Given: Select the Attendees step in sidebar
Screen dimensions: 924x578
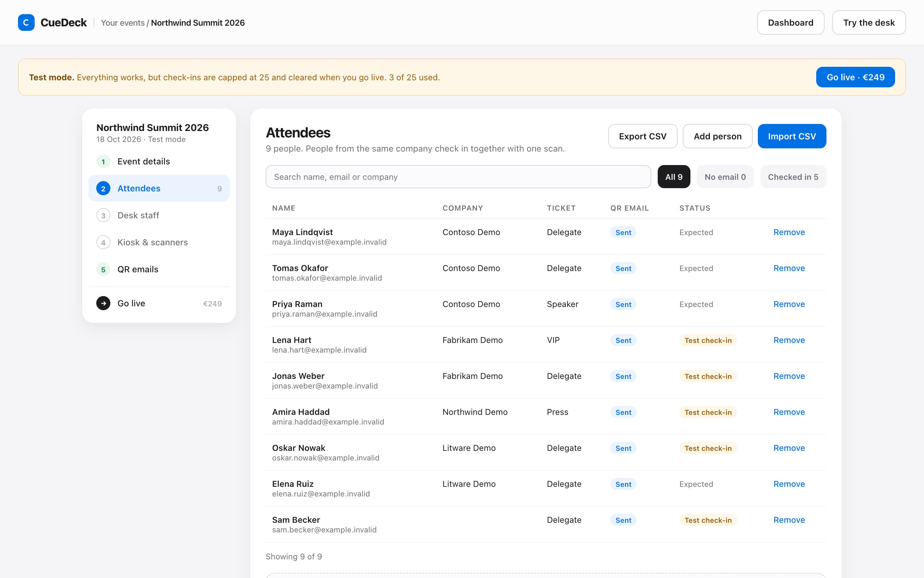Looking at the screenshot, I should (x=159, y=188).
